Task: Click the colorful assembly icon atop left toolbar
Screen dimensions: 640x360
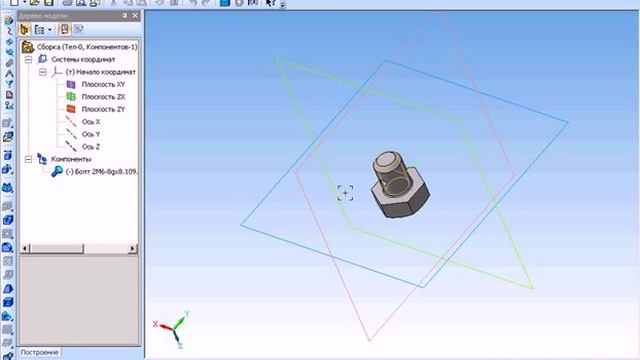Action: (9, 20)
